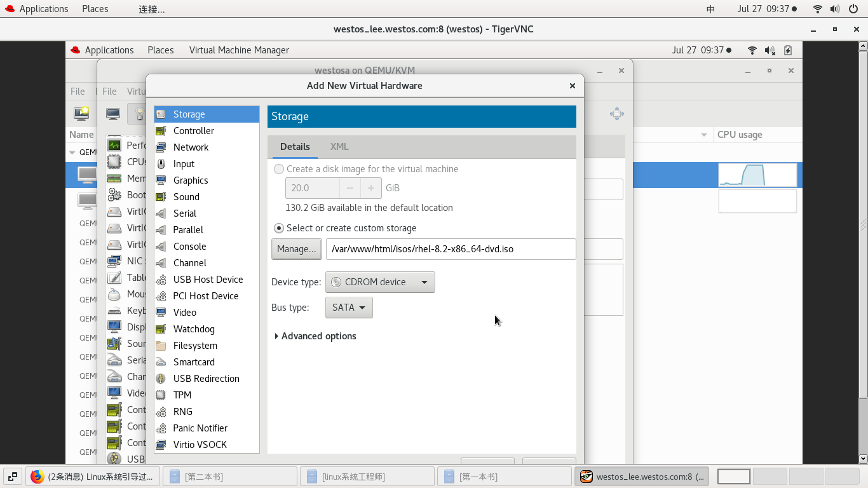Select the Input device icon
The height and width of the screenshot is (488, 868).
[x=161, y=164]
